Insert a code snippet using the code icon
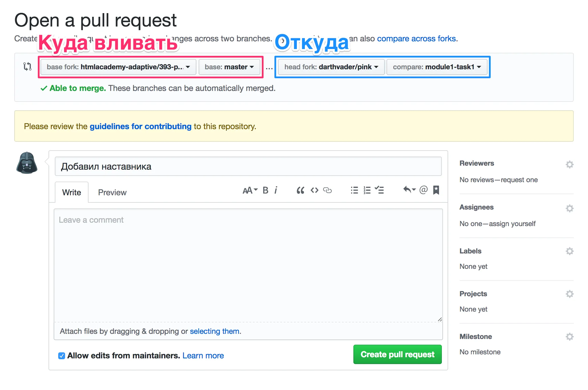This screenshot has width=588, height=390. pos(314,190)
